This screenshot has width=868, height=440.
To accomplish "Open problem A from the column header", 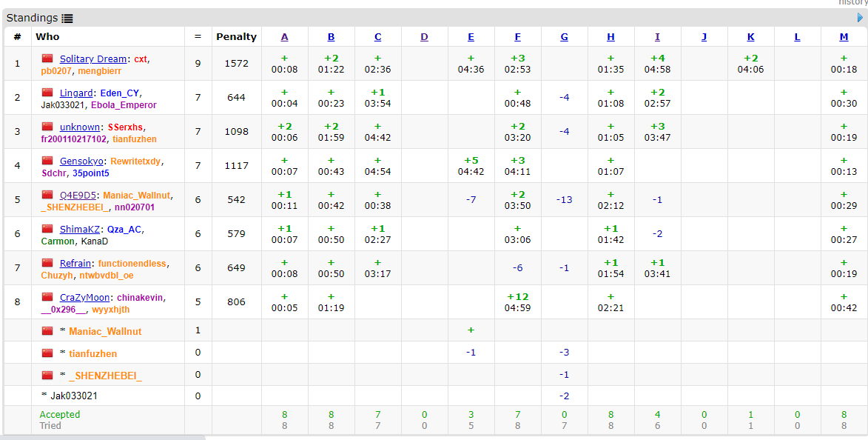I will click(285, 36).
